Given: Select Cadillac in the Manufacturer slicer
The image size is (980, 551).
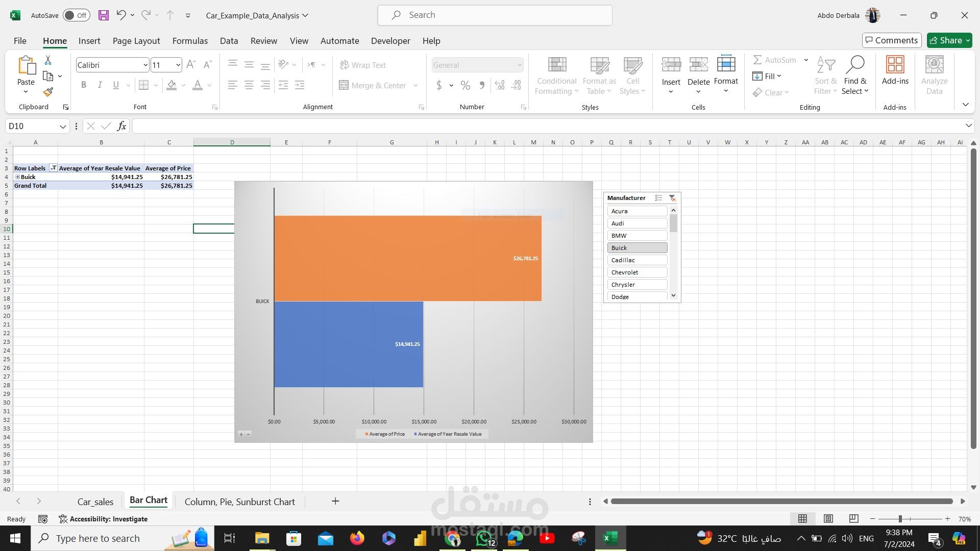Looking at the screenshot, I should (x=637, y=260).
